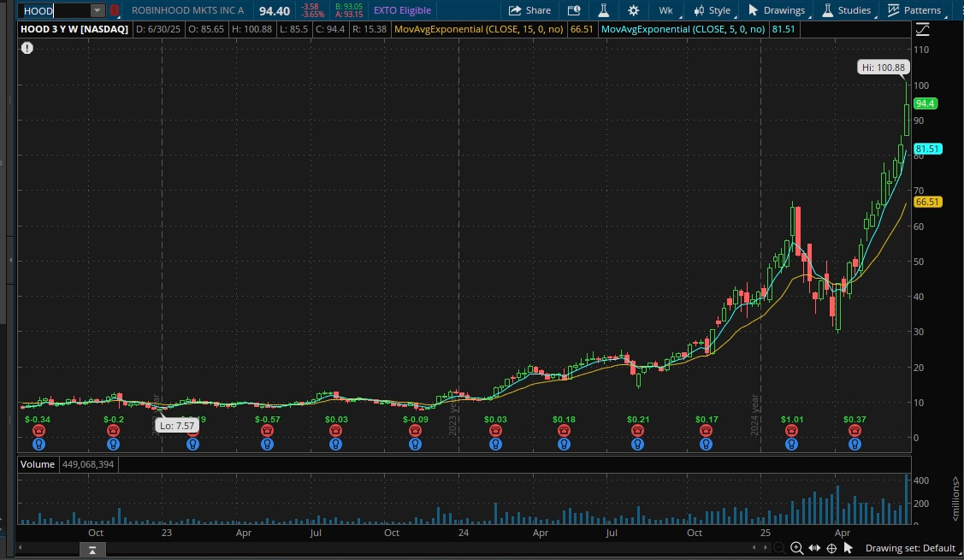Select the MovAvgExponential (CLOSE, 5) study label
Screen dimensions: 964x560
point(683,29)
